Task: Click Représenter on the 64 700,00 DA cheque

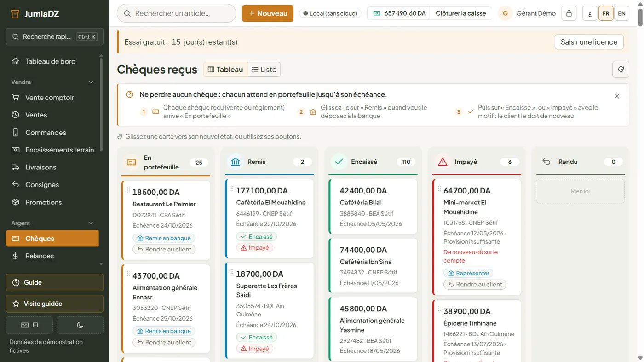Action: click(468, 273)
